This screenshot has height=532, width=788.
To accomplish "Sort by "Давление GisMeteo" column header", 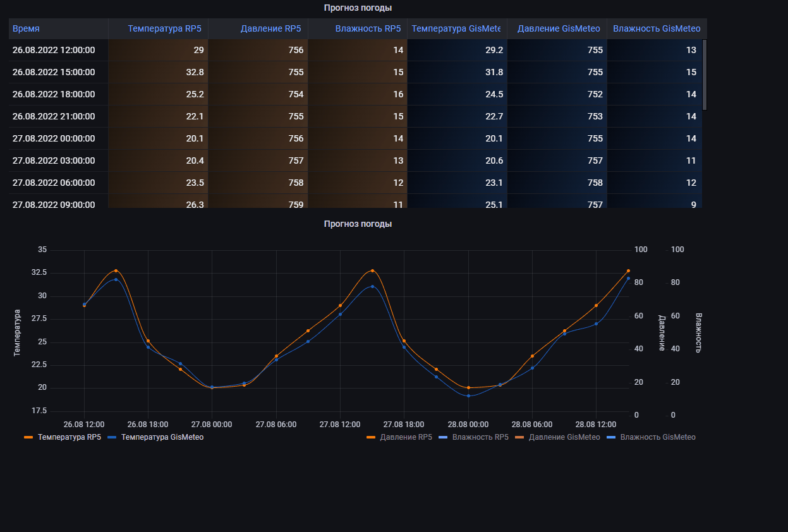I will pos(559,28).
